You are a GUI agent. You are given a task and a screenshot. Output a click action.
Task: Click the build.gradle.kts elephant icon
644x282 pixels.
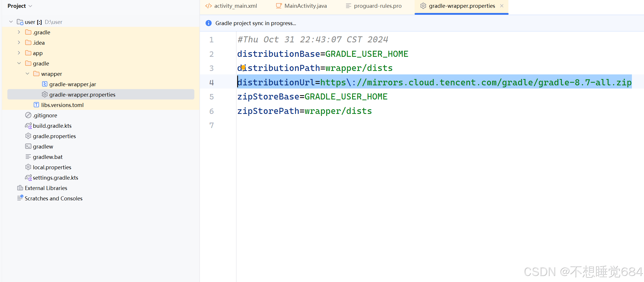(x=28, y=126)
